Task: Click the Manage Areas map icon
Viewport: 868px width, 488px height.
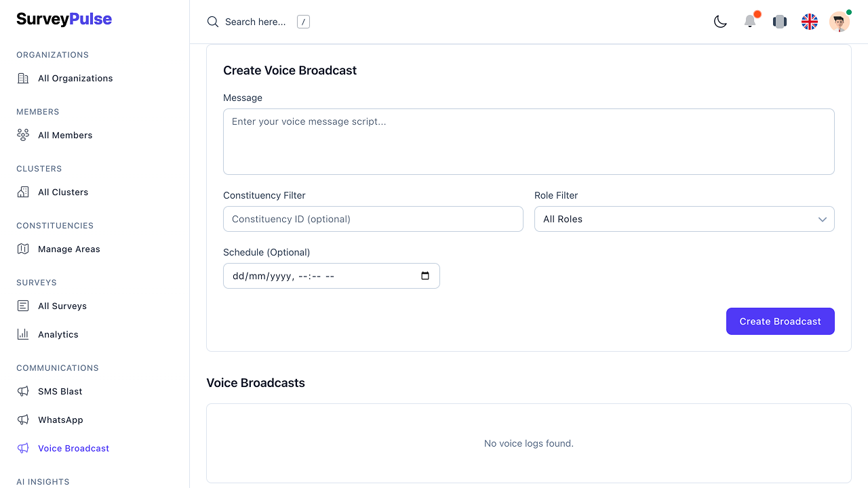Action: tap(23, 249)
